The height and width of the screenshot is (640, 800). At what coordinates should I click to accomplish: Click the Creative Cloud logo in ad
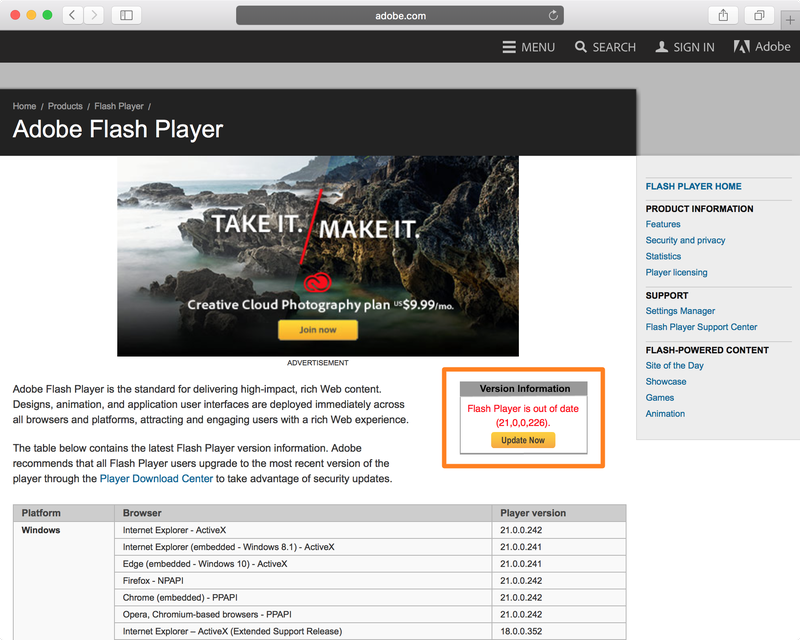[x=318, y=282]
